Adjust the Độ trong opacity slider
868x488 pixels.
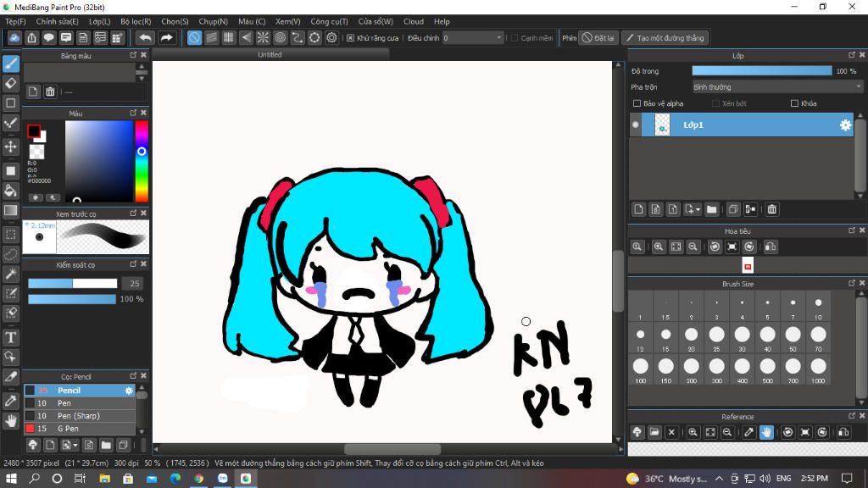[762, 71]
